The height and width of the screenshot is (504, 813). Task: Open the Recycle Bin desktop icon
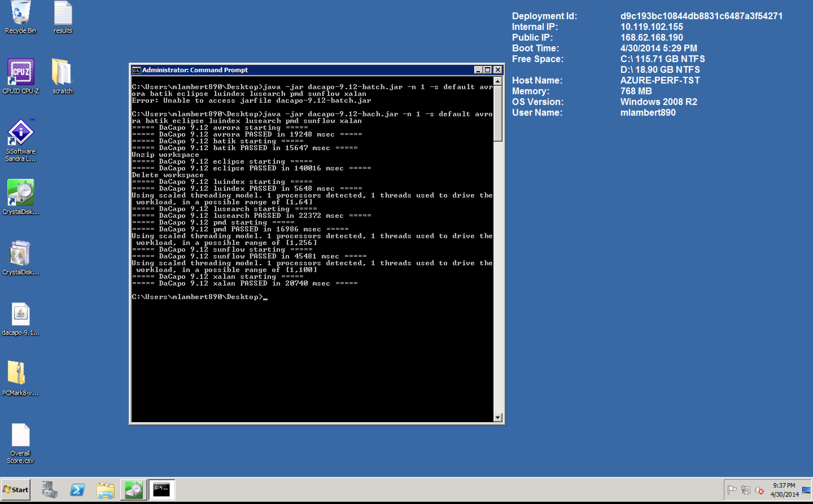point(20,13)
